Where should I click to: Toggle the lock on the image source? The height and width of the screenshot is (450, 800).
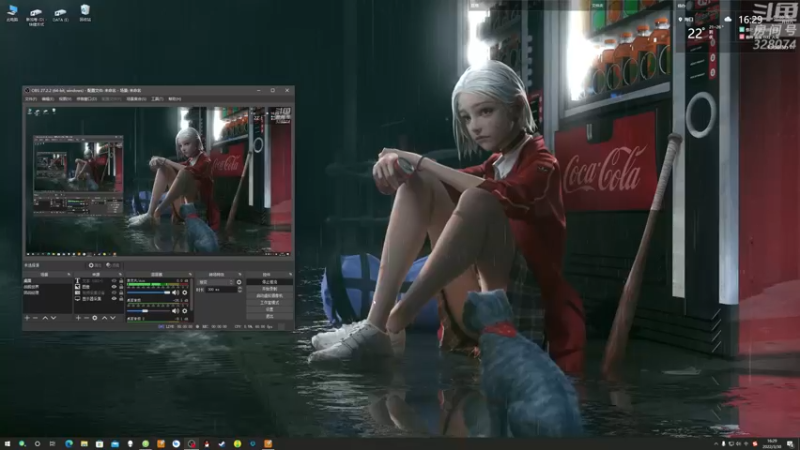pyautogui.click(x=121, y=287)
